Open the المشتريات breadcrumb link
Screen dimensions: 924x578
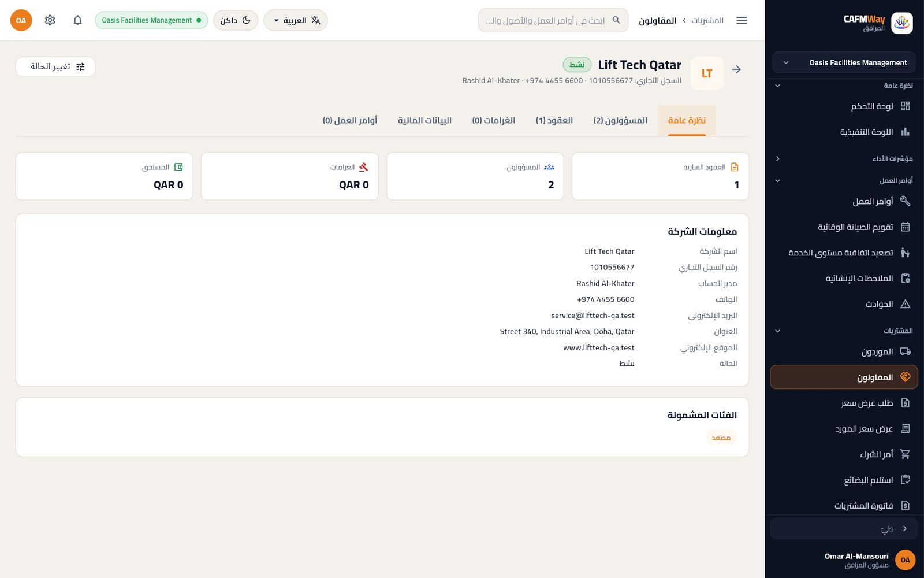coord(707,20)
